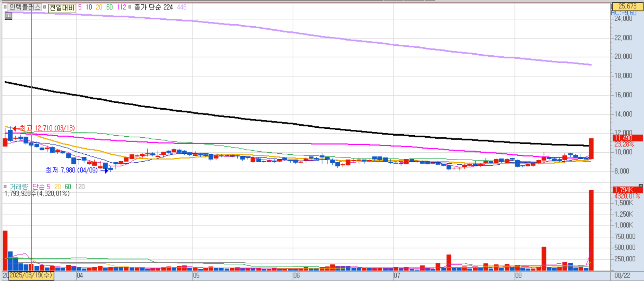Click the 거래량 volume indicator label

tap(19, 187)
